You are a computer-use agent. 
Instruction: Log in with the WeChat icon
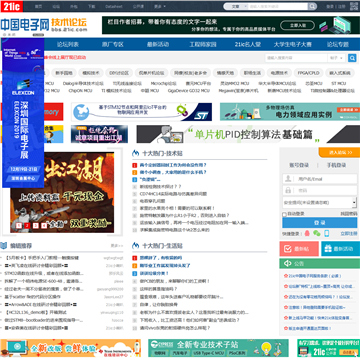coord(317,233)
